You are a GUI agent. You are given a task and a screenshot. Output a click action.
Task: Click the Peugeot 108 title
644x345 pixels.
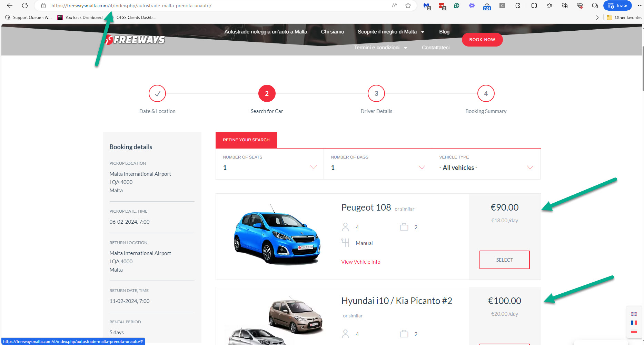366,207
